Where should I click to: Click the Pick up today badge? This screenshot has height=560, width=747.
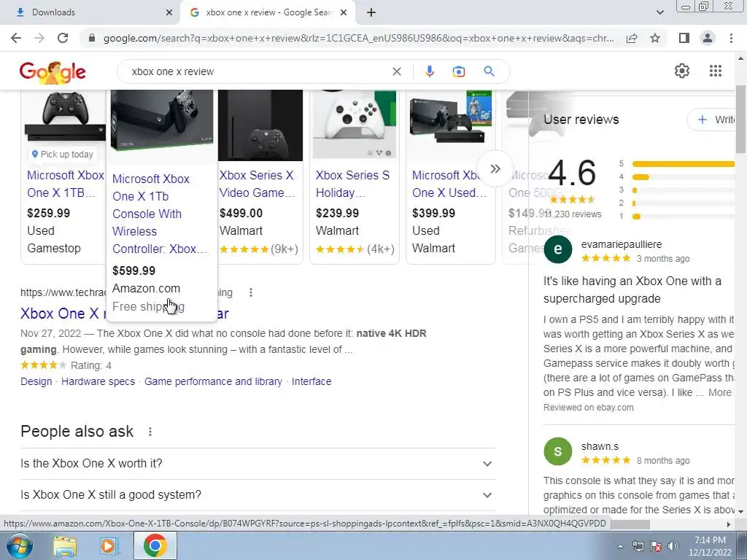pos(63,155)
